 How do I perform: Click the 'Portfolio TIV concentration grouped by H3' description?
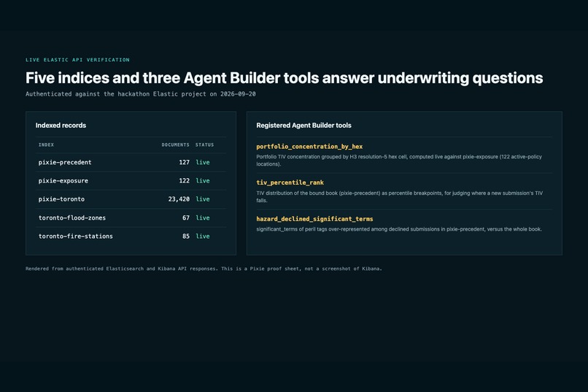pyautogui.click(x=399, y=160)
